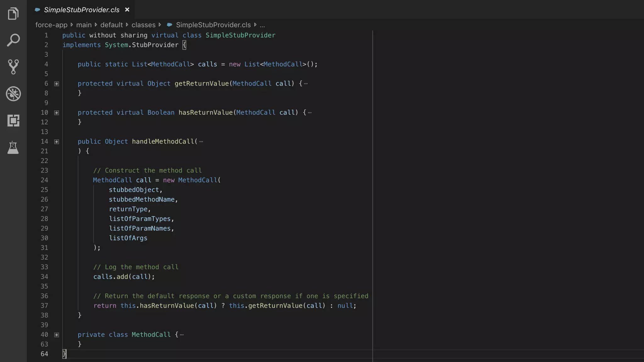This screenshot has width=644, height=362.
Task: Close the SimpleStubProvider.cls tab
Action: [127, 10]
